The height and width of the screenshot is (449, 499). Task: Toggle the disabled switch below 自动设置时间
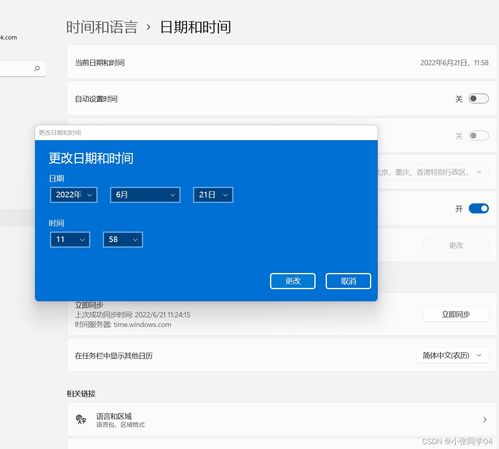coord(479,135)
